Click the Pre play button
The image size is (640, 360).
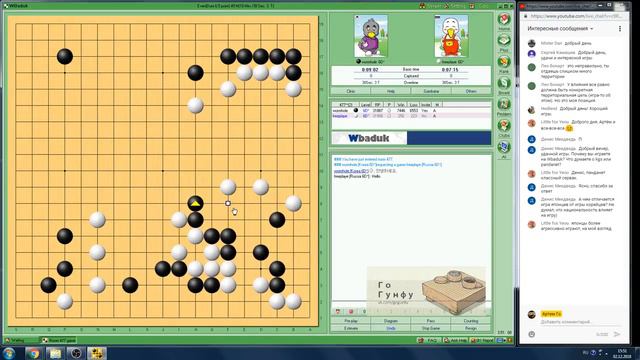[x=351, y=321]
